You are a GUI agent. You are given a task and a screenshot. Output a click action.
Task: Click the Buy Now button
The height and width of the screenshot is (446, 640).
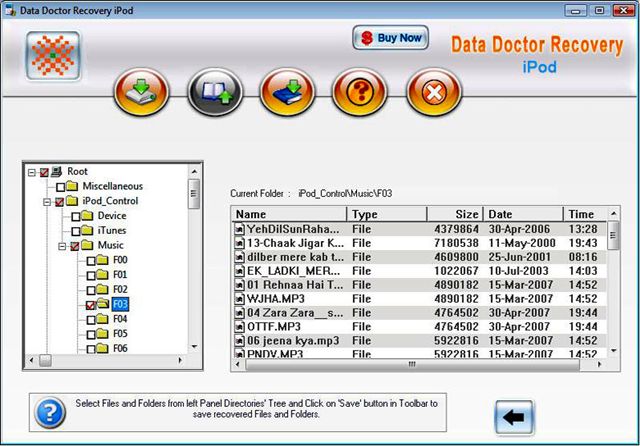pos(391,38)
